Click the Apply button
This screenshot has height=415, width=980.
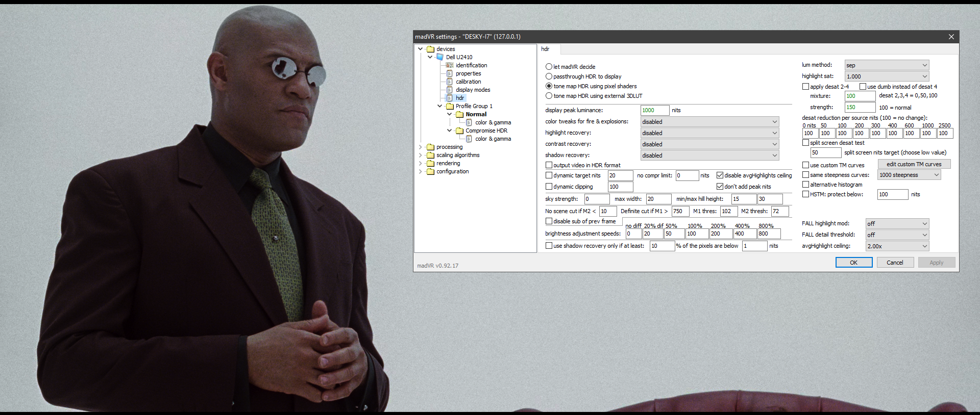click(x=937, y=263)
